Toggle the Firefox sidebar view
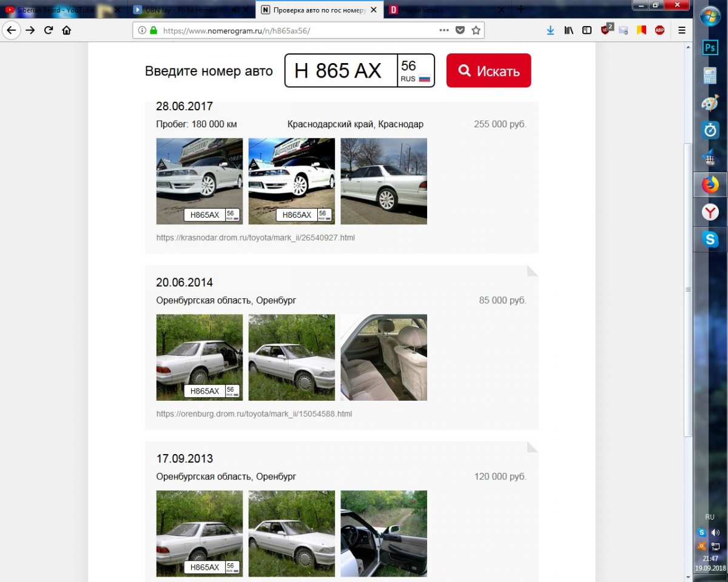Viewport: 728px width, 582px height. click(587, 30)
